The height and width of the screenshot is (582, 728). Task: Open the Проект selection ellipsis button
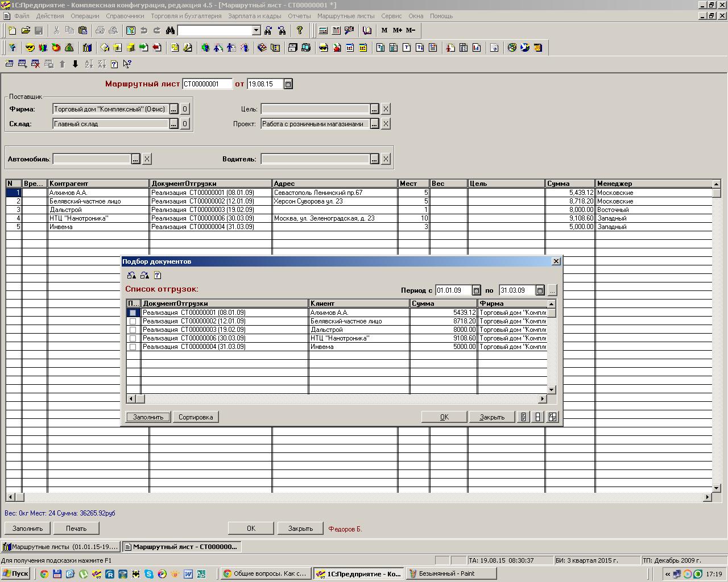click(x=374, y=124)
